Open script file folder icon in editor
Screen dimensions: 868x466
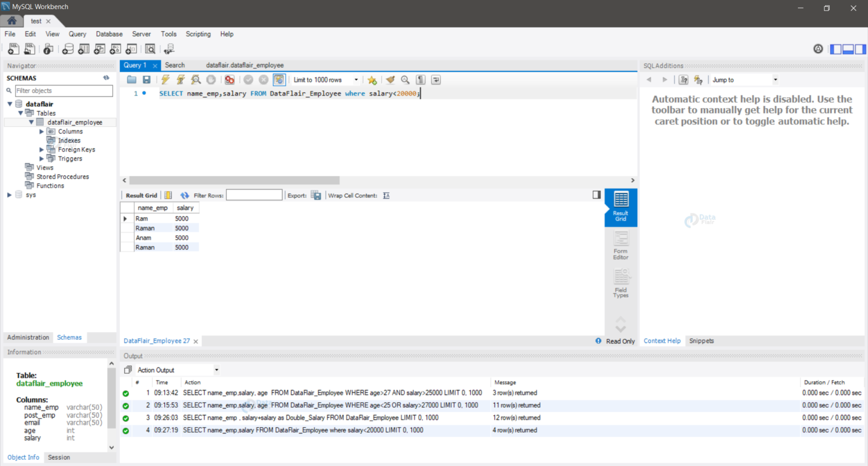pos(132,80)
